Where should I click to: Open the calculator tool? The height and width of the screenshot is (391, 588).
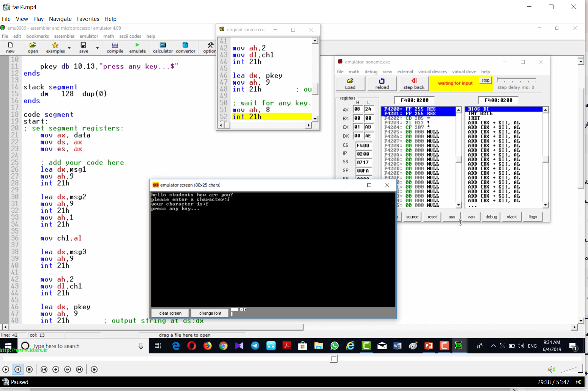[x=163, y=47]
